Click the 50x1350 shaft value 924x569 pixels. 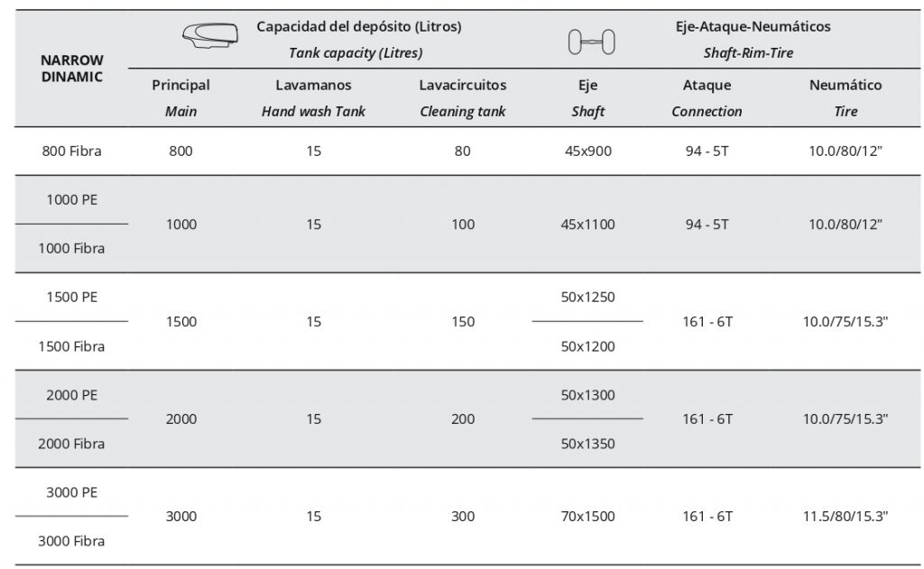coord(587,444)
